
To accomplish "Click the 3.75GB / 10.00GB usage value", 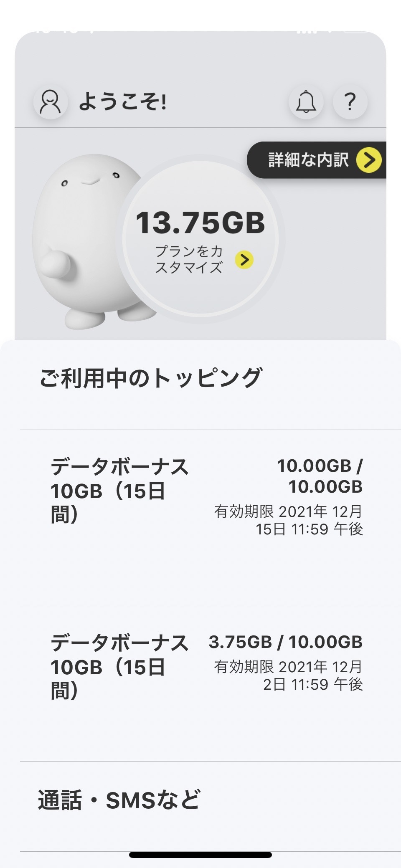I will 286,642.
